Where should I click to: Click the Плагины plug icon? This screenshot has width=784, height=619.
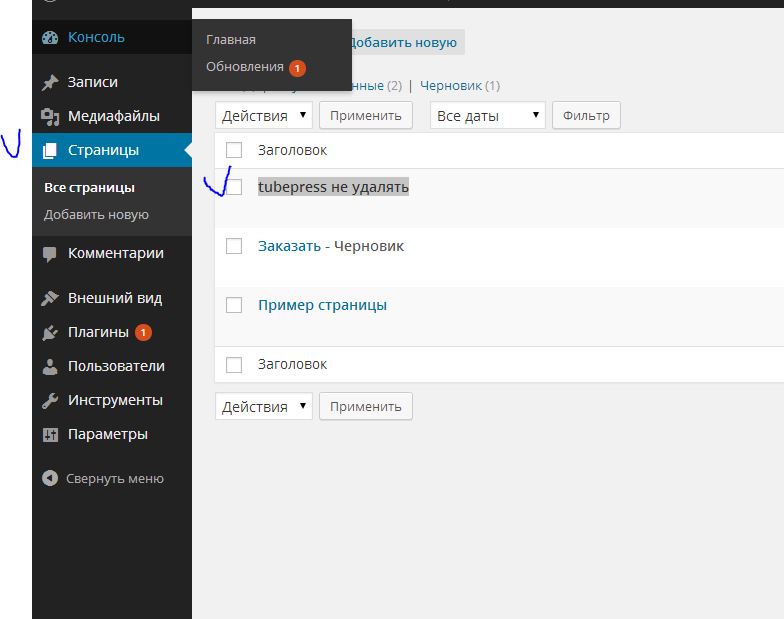[x=50, y=332]
